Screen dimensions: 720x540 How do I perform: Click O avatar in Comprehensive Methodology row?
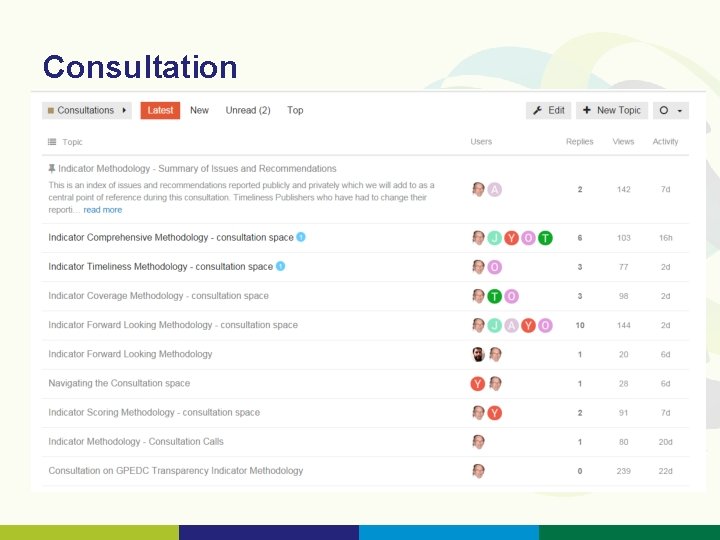529,238
